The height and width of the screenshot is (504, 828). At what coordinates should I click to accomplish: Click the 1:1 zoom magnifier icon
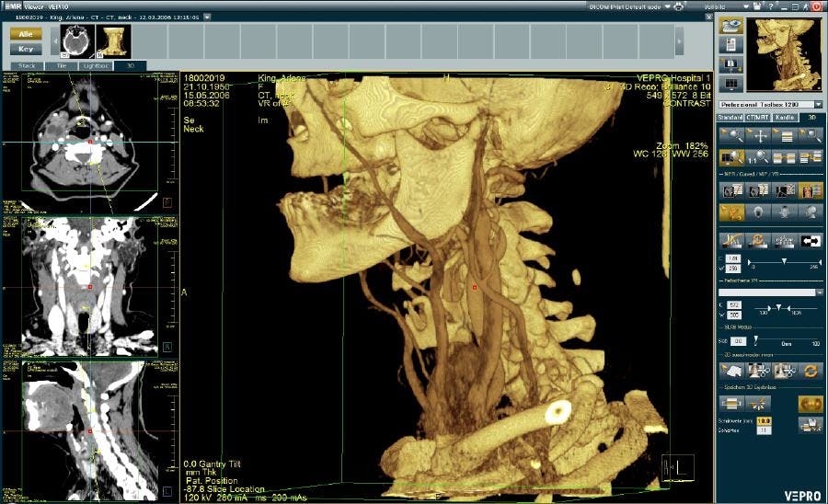click(x=759, y=157)
